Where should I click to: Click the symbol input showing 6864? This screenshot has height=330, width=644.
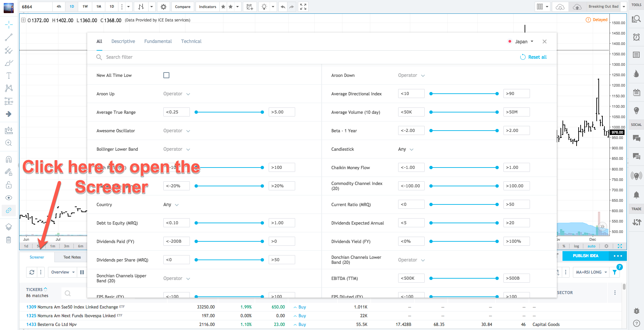point(36,7)
